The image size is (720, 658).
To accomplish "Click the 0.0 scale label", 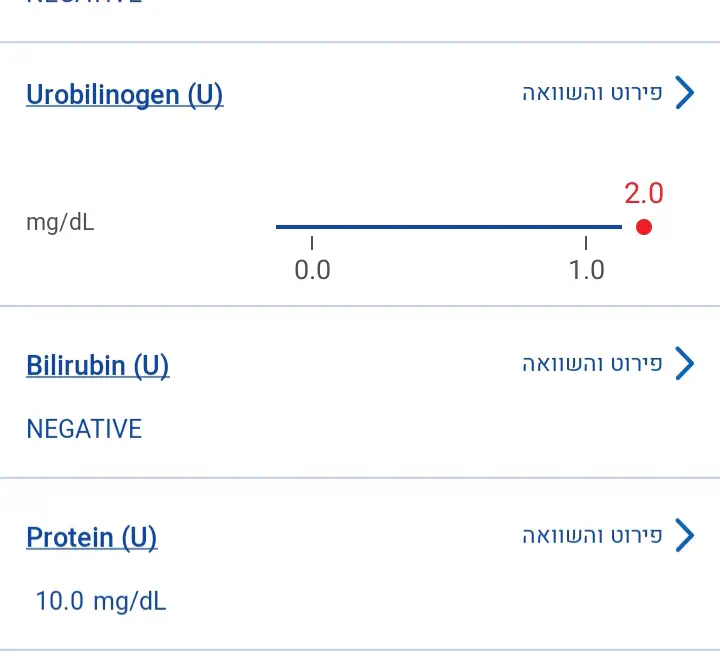I will 312,270.
